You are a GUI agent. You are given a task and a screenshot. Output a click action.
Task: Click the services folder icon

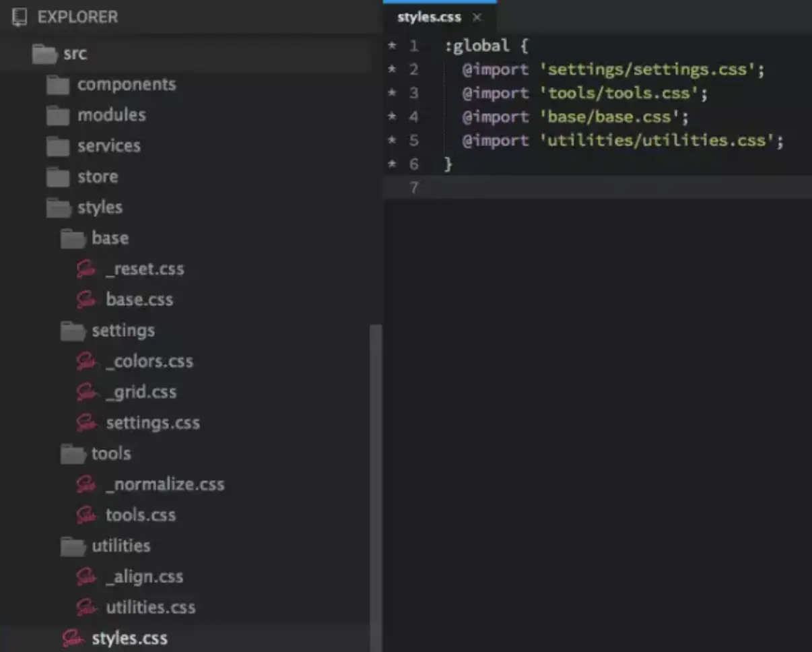[59, 146]
